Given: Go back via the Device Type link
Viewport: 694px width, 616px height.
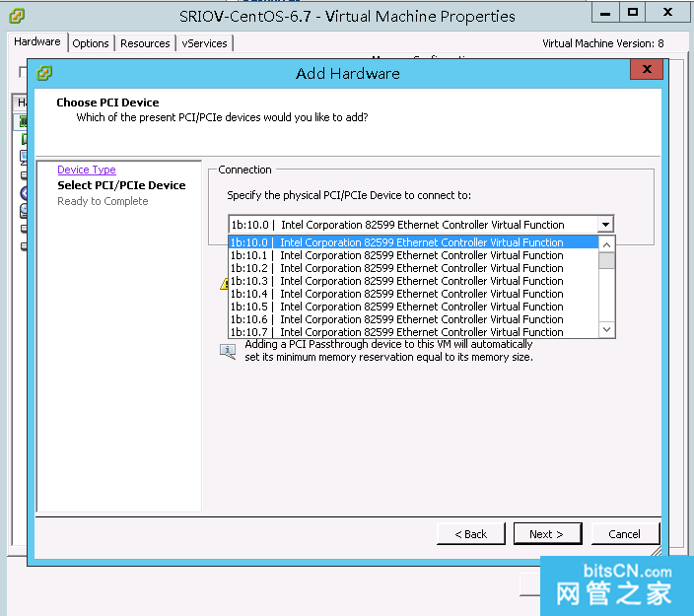Looking at the screenshot, I should point(87,170).
